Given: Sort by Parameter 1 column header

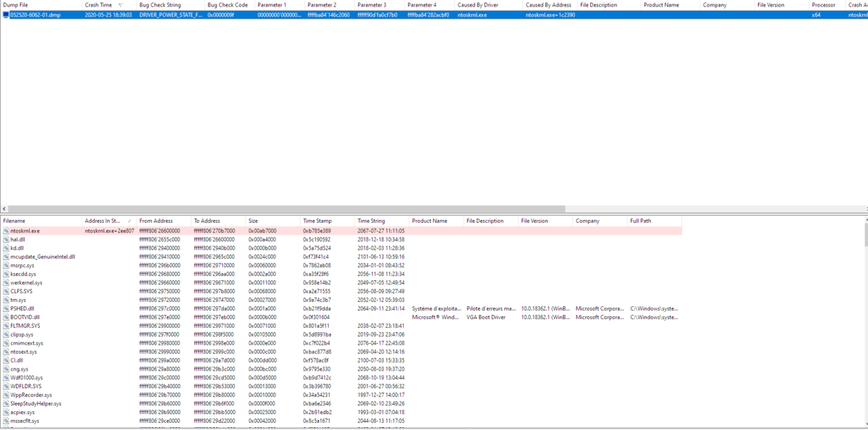Looking at the screenshot, I should pos(280,5).
